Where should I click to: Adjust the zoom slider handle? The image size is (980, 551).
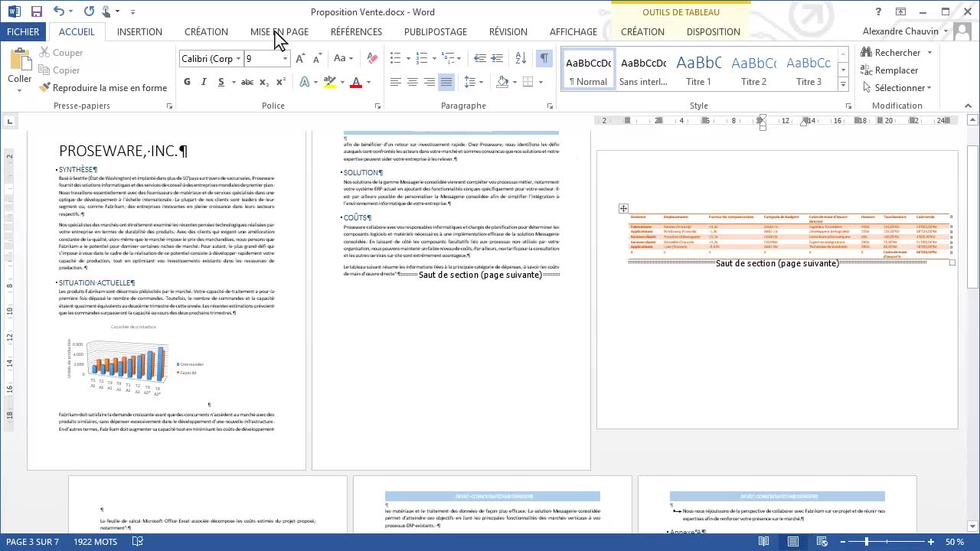[867, 542]
